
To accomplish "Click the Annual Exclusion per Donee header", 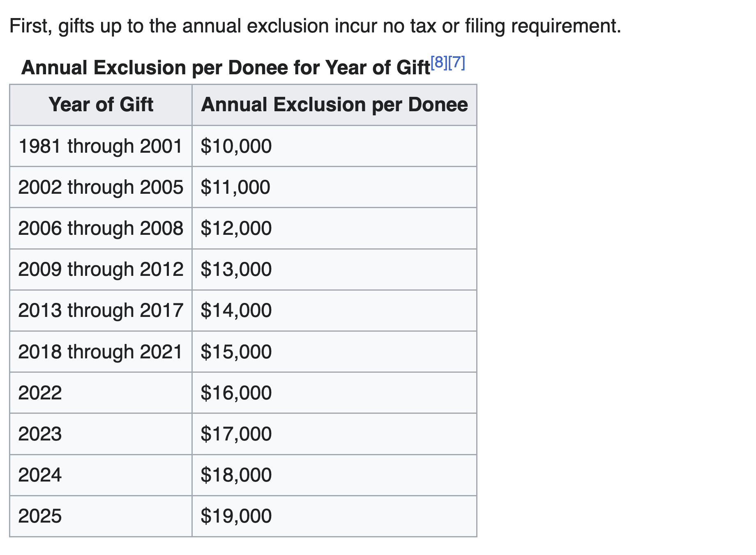I will tap(334, 105).
